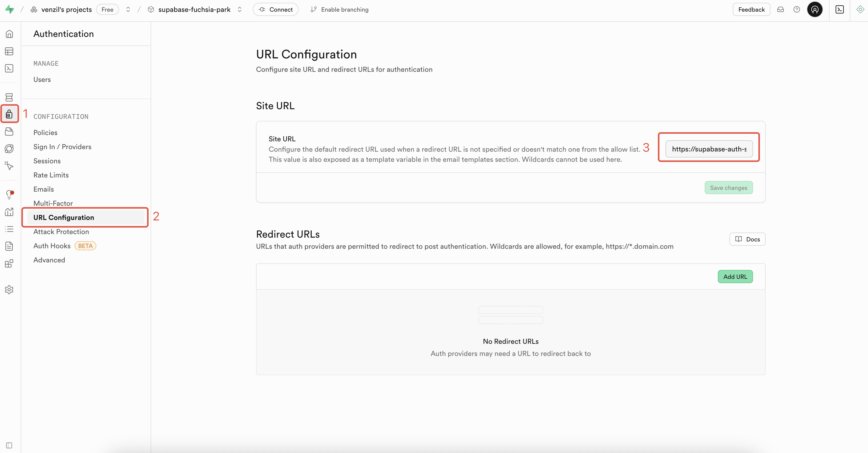
Task: Open the help question mark icon
Action: point(797,9)
